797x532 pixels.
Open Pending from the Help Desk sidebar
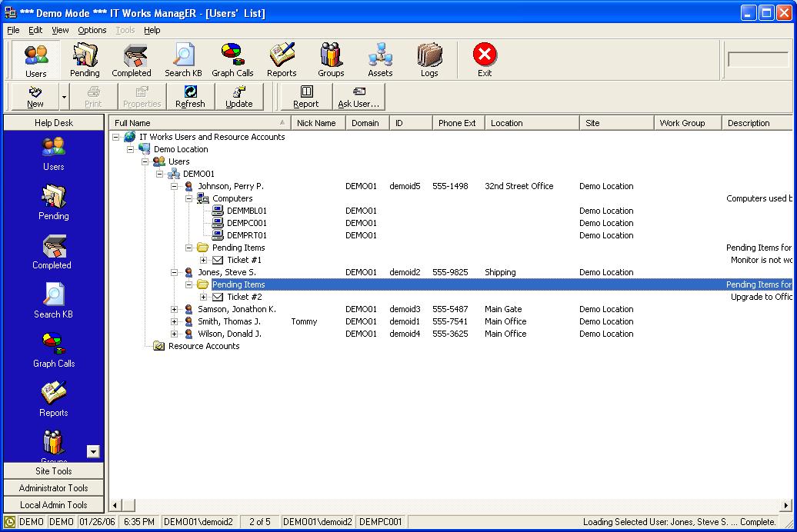52,201
